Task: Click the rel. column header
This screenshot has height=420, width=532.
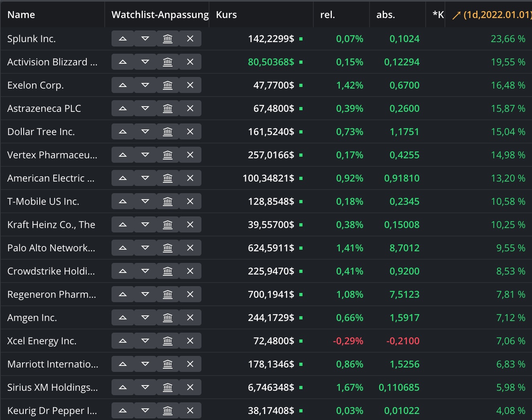Action: point(327,14)
